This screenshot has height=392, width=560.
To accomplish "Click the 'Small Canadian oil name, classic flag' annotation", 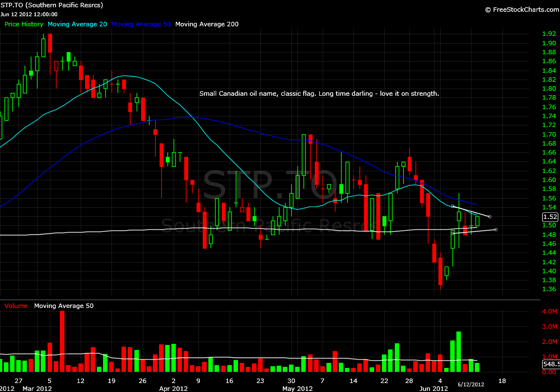I will 319,94.
